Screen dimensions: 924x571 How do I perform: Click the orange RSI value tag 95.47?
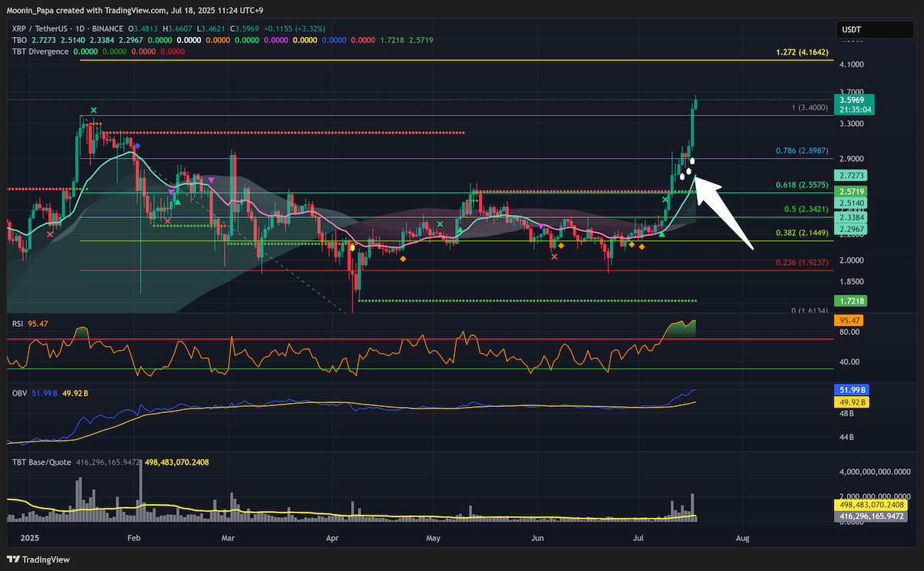[849, 320]
